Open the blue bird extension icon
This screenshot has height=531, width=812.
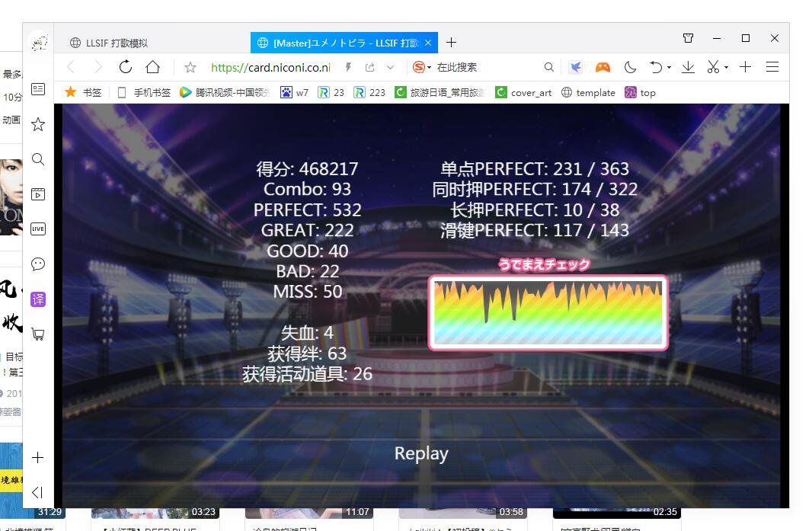click(x=575, y=67)
